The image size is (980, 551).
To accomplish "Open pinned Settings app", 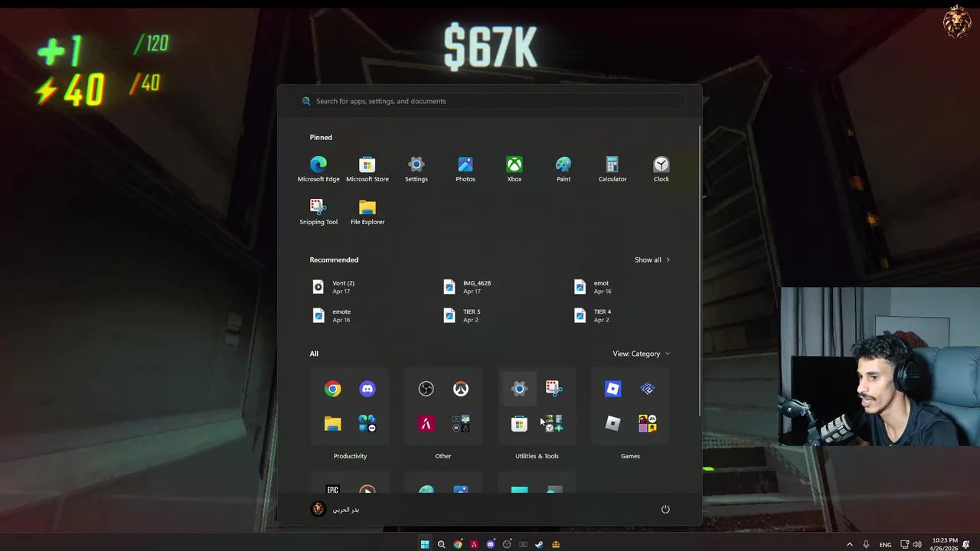I will (416, 169).
